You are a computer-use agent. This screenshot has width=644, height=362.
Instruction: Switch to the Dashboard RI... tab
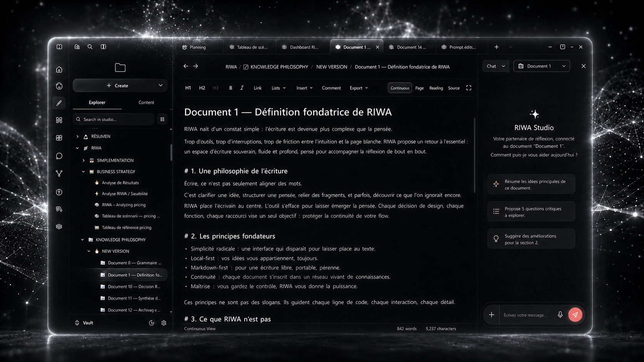coord(303,47)
